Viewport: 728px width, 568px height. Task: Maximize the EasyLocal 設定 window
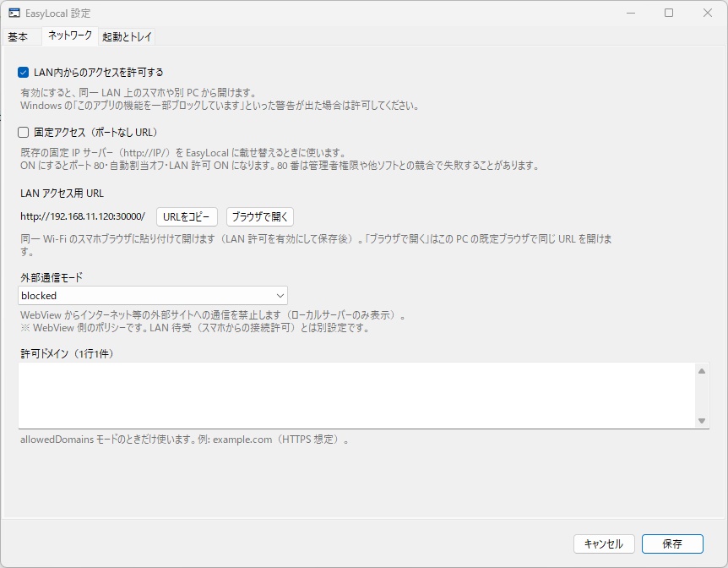(669, 13)
